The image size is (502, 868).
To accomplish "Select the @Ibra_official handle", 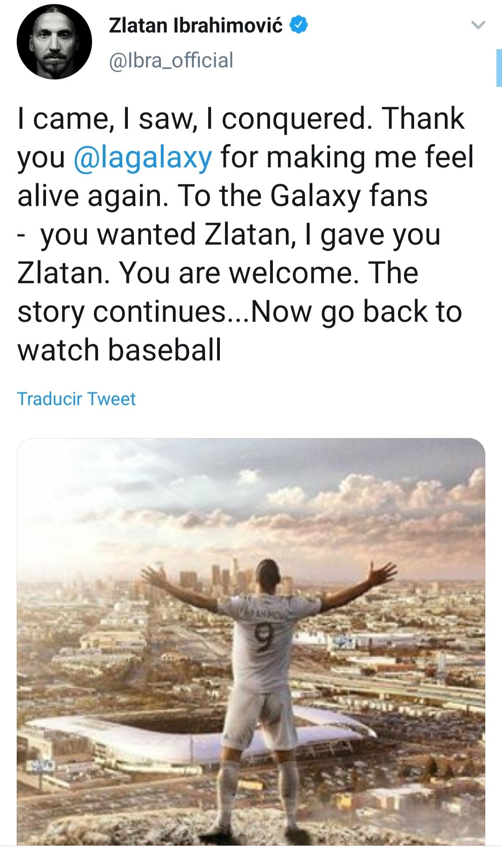I will [171, 59].
